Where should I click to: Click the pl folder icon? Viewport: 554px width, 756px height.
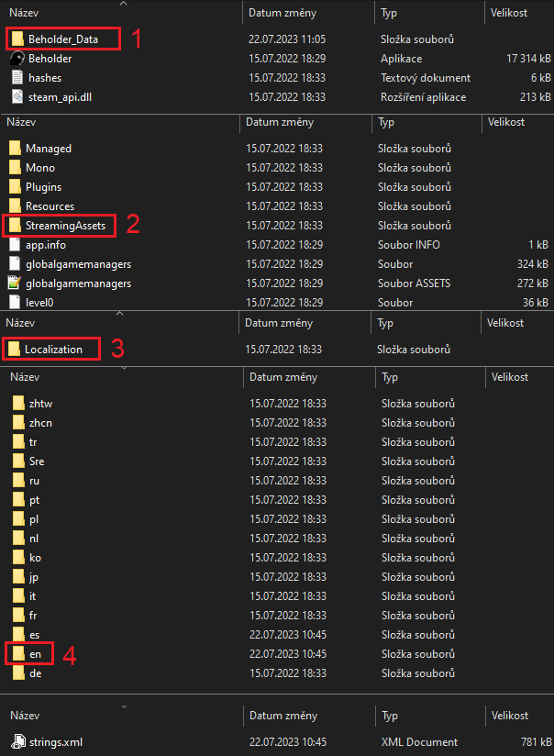coord(18,518)
